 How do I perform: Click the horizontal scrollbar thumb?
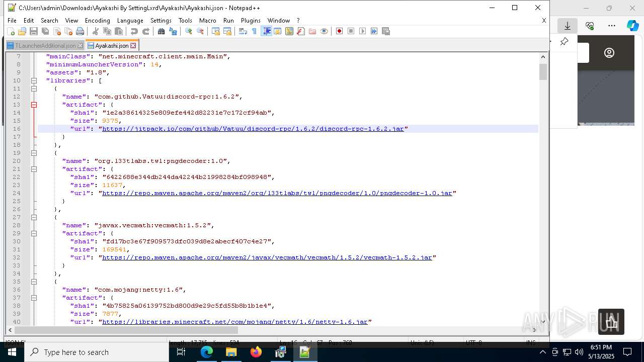126,330
